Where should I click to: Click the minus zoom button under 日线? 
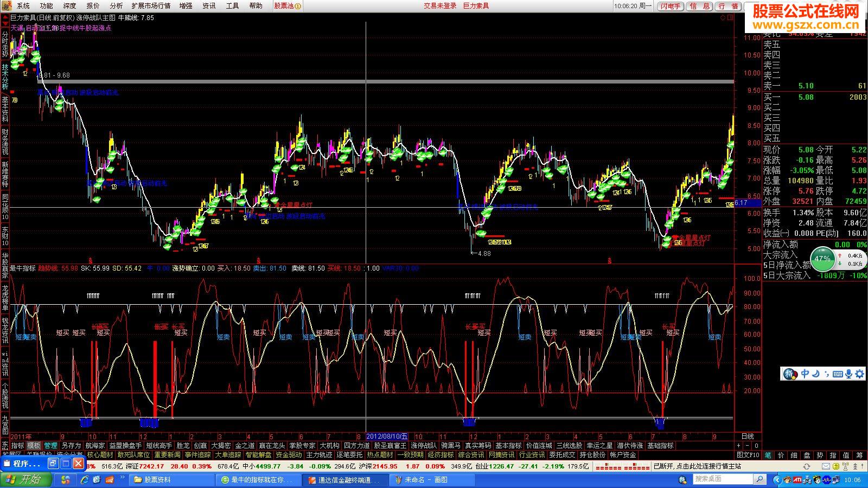coord(748,446)
